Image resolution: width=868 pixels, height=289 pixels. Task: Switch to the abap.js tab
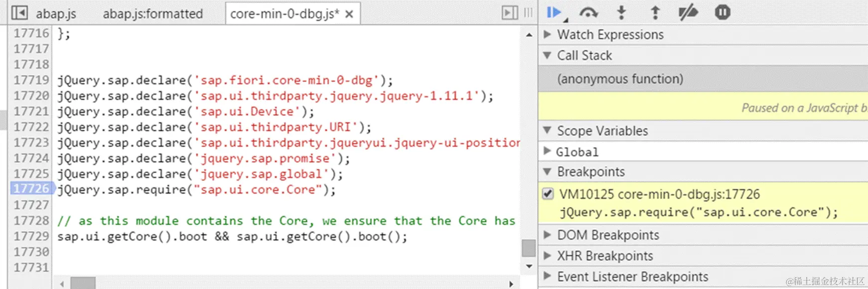coord(56,14)
